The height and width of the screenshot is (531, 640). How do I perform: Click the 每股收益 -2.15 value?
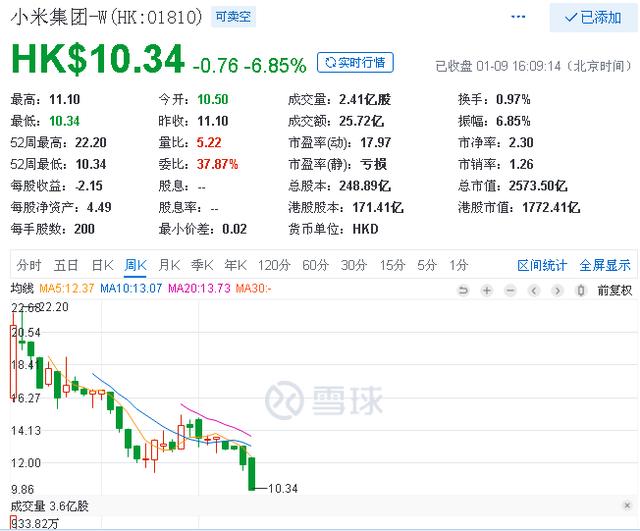pyautogui.click(x=89, y=186)
